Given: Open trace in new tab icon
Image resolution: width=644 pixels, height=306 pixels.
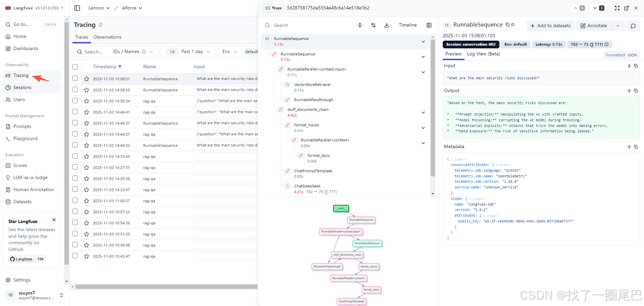Looking at the screenshot, I should click(627, 8).
